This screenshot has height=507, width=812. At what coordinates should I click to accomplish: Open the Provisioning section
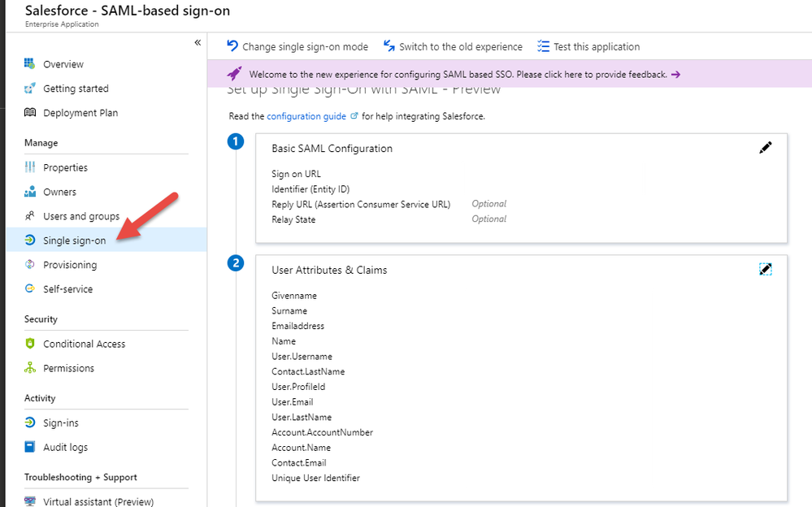point(70,265)
